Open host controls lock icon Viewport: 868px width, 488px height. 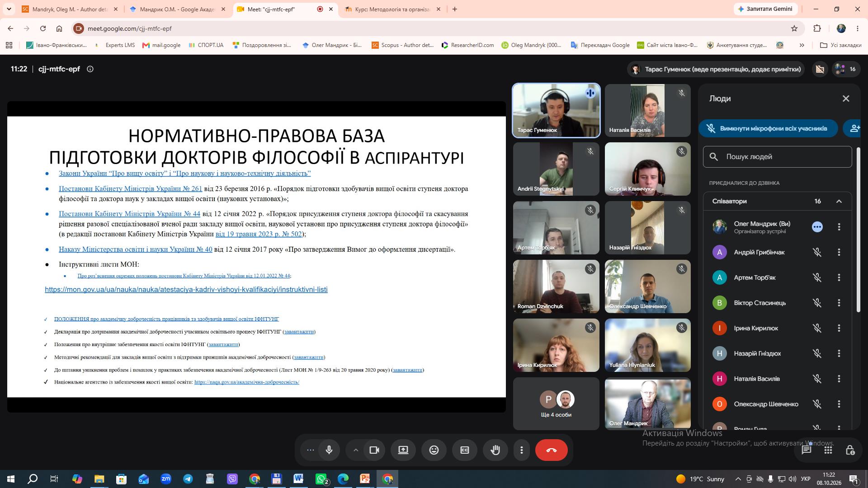click(850, 450)
